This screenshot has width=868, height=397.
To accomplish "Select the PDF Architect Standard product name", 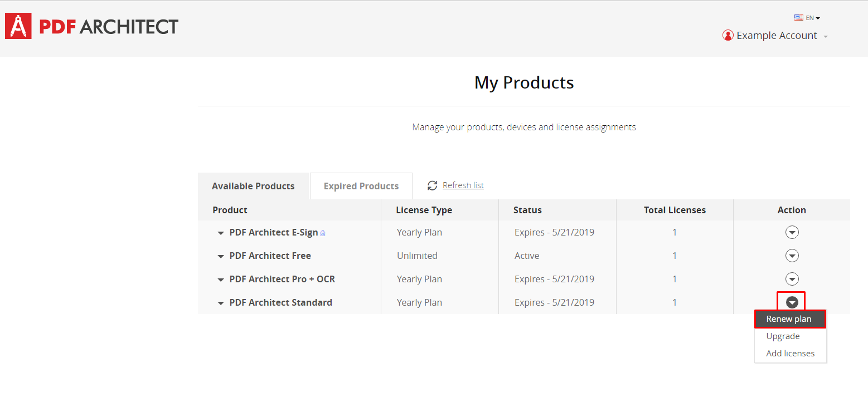I will coord(281,302).
